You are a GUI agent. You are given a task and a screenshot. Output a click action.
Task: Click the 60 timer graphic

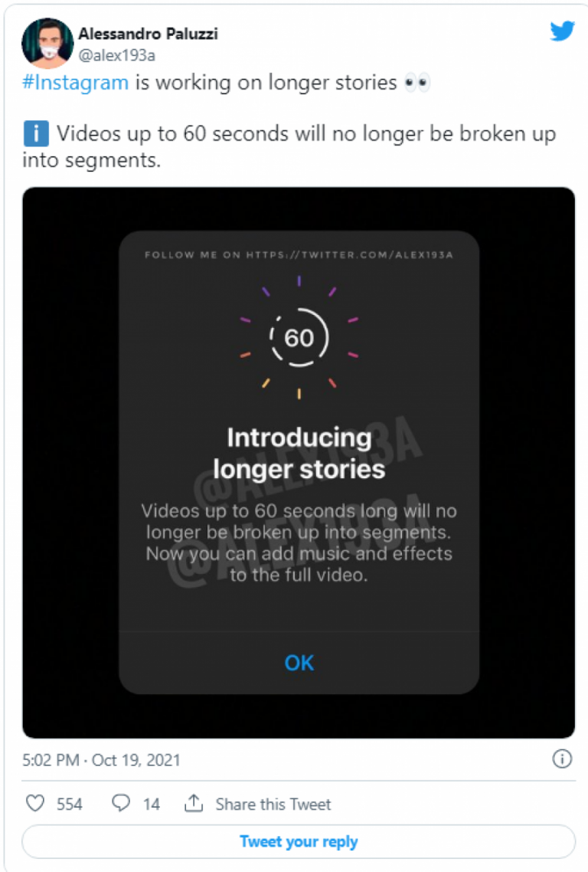pos(299,338)
